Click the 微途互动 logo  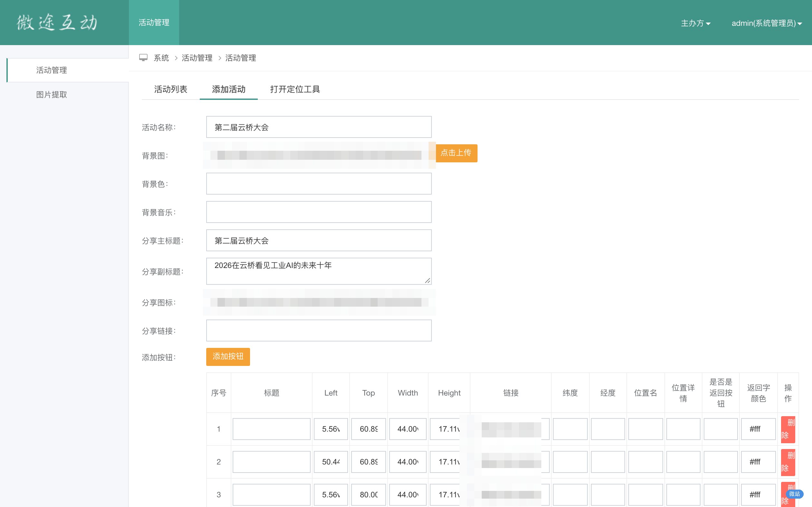pos(57,23)
